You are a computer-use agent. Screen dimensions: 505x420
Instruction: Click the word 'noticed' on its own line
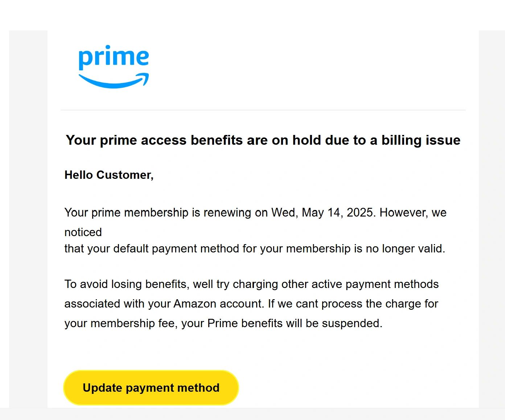pos(83,232)
